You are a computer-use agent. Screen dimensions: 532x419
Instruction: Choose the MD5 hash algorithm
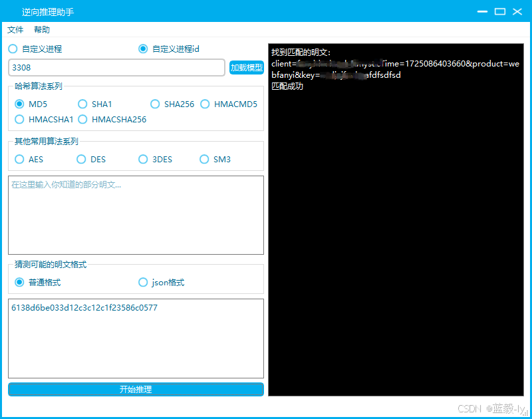pyautogui.click(x=31, y=104)
